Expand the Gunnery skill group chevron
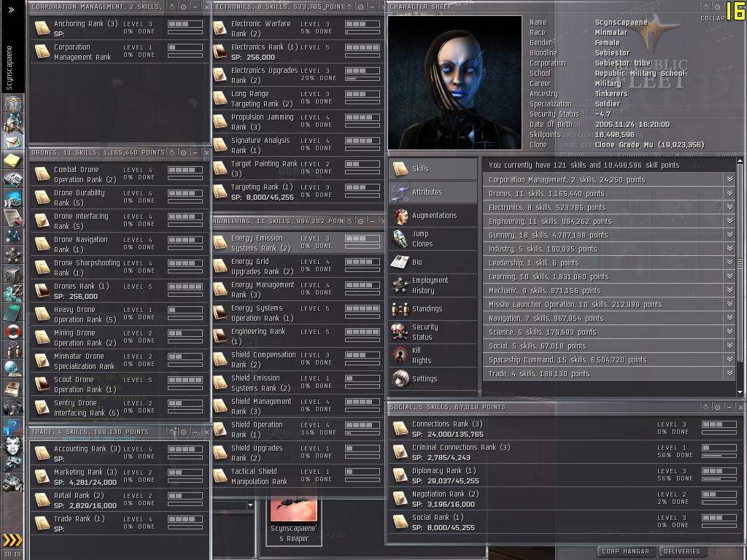 coord(729,235)
